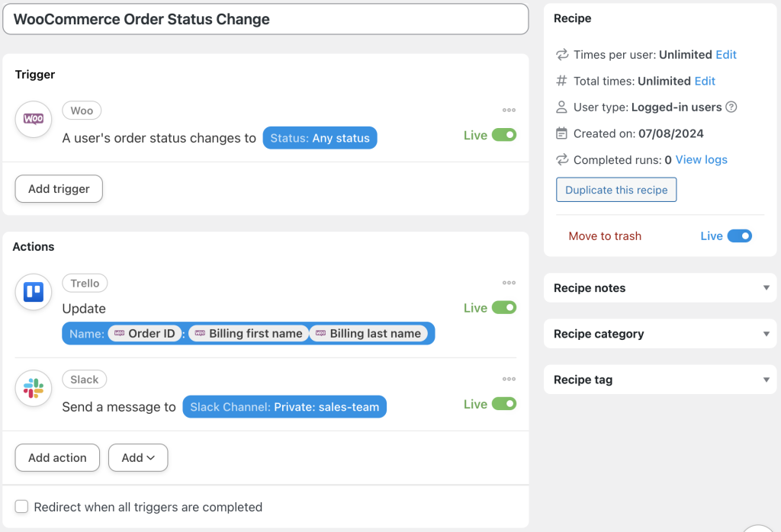The height and width of the screenshot is (532, 781).
Task: Click the Woo integration label chip
Action: 82,110
